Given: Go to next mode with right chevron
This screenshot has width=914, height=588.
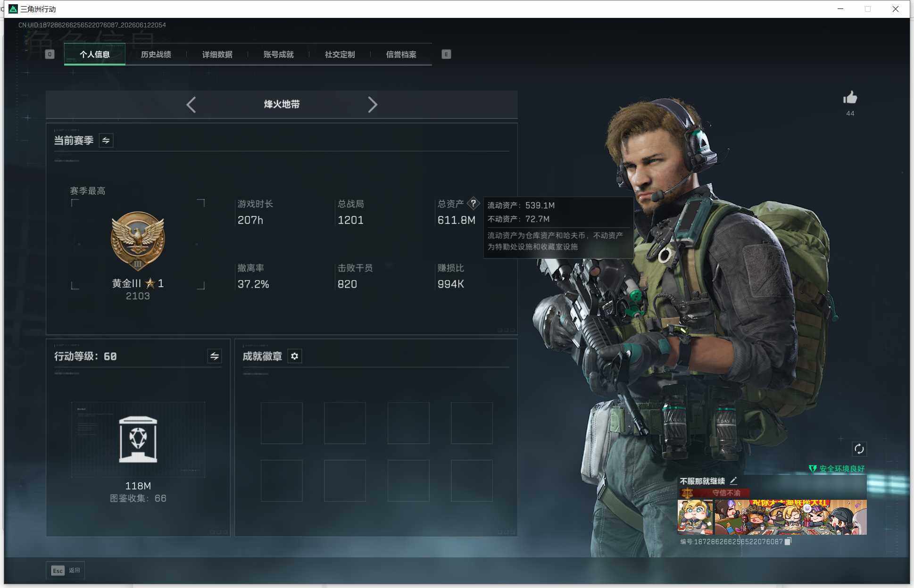Looking at the screenshot, I should [x=372, y=105].
